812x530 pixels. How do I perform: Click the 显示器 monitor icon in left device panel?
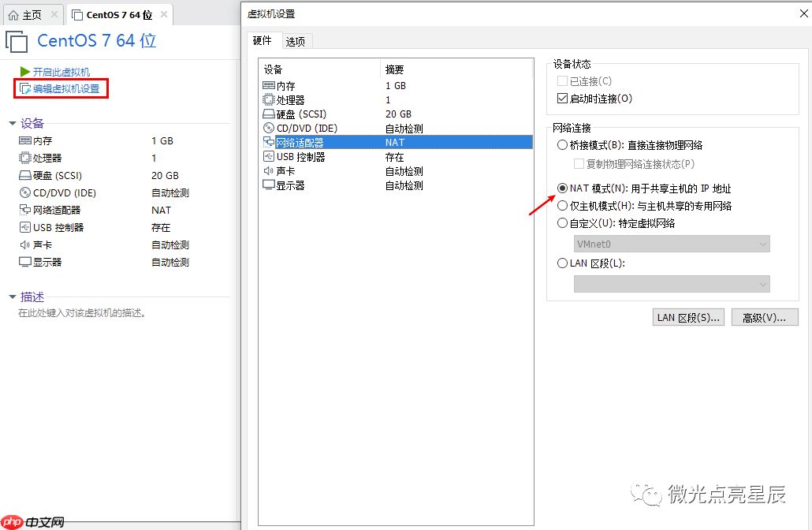[x=25, y=262]
